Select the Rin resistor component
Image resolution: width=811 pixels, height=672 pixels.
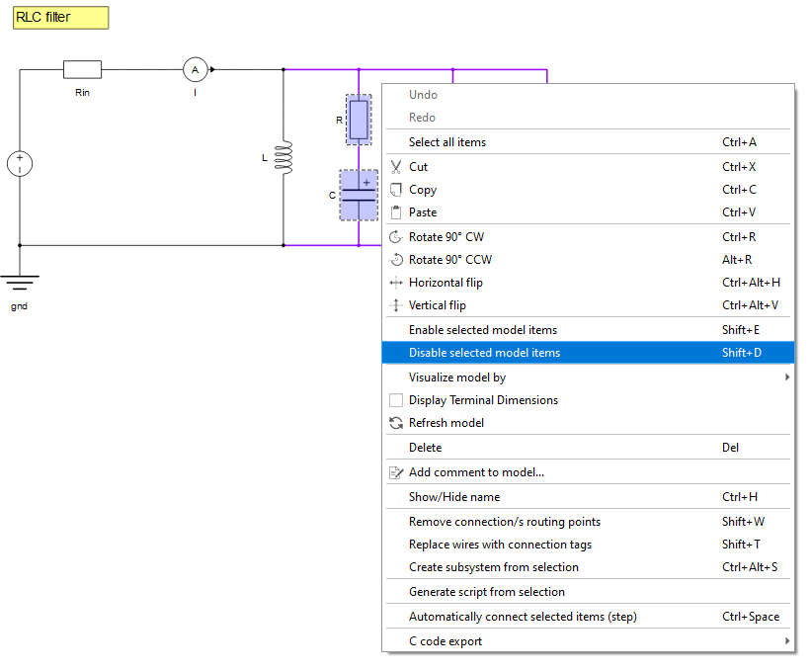pyautogui.click(x=82, y=69)
